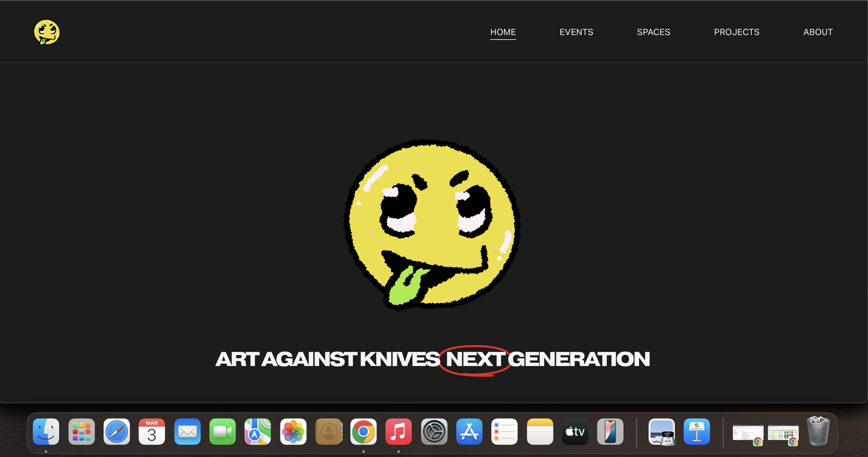Click the large smiley face artwork
The width and height of the screenshot is (868, 457).
(x=432, y=225)
